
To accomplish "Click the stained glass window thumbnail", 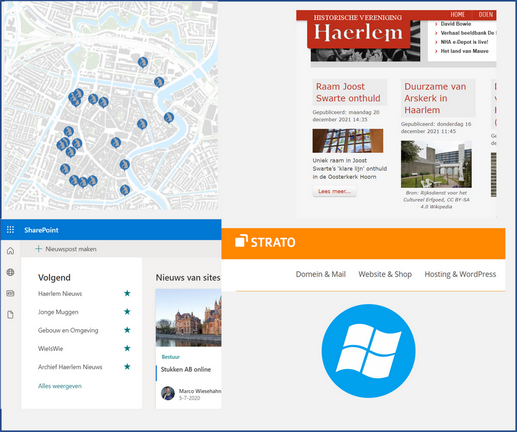I will [348, 141].
